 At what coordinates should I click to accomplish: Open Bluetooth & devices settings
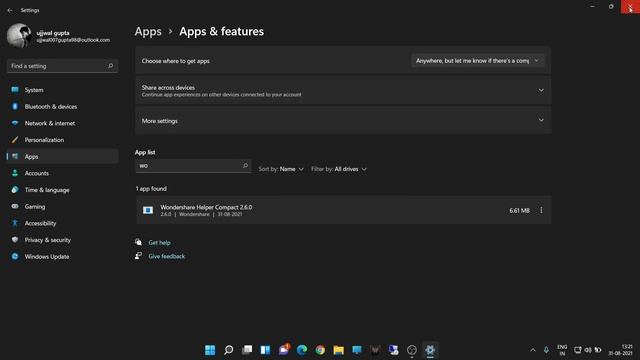click(62, 107)
